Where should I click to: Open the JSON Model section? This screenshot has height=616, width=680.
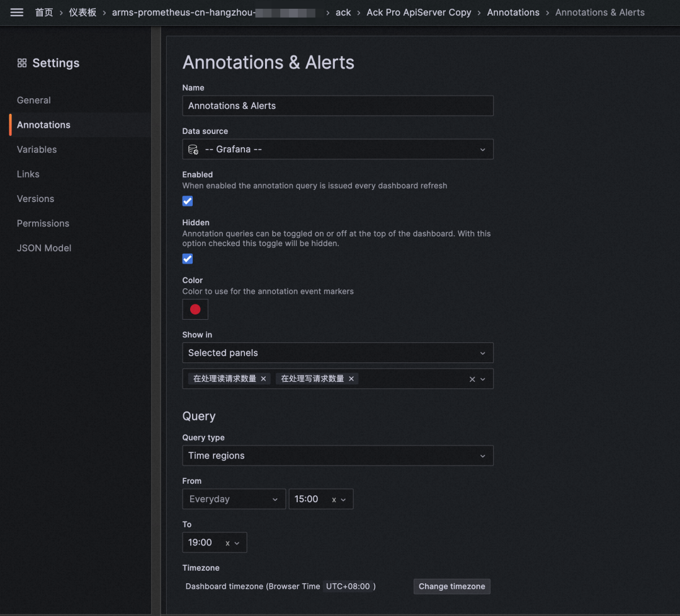pos(44,247)
